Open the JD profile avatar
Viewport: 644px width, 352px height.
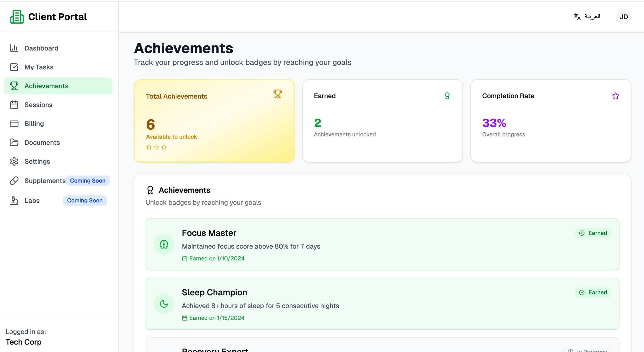tap(623, 17)
